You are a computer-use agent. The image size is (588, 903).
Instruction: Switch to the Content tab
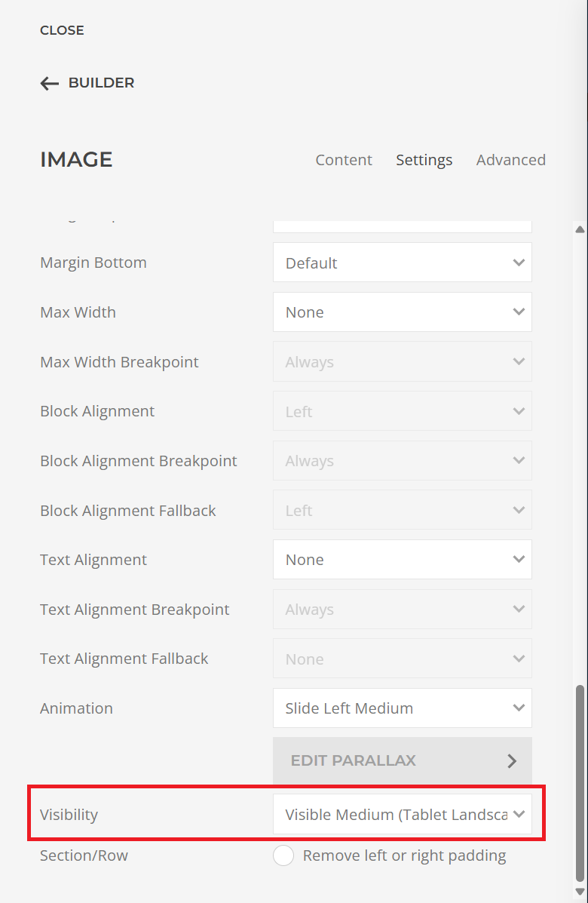click(x=343, y=160)
